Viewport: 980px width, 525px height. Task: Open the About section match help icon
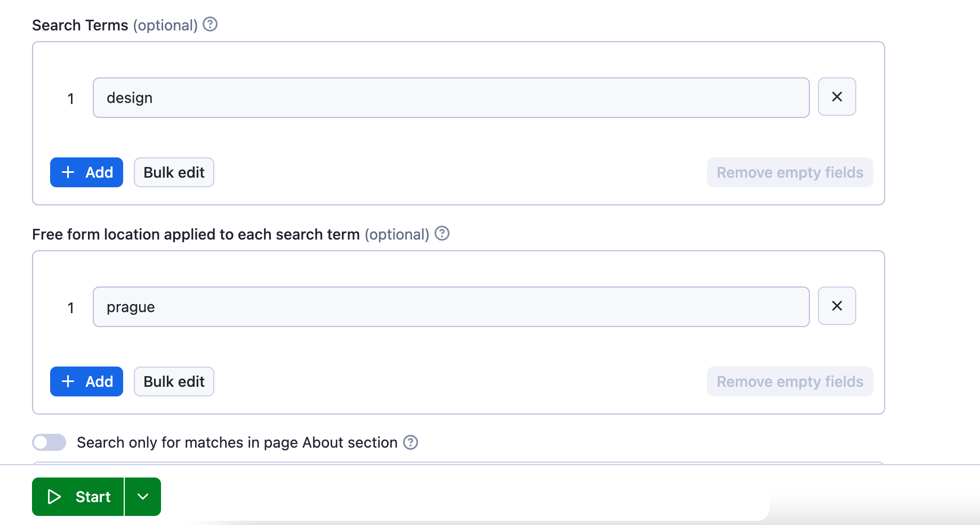[411, 442]
